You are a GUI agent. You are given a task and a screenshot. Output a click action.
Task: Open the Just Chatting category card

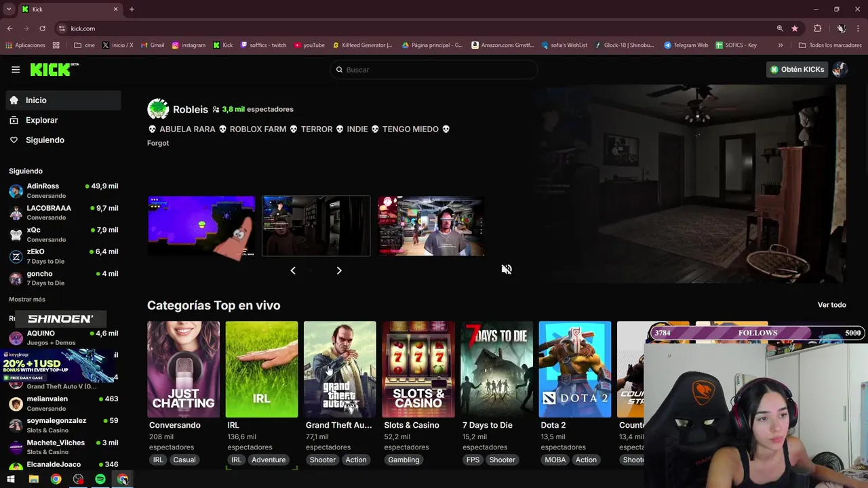(183, 369)
